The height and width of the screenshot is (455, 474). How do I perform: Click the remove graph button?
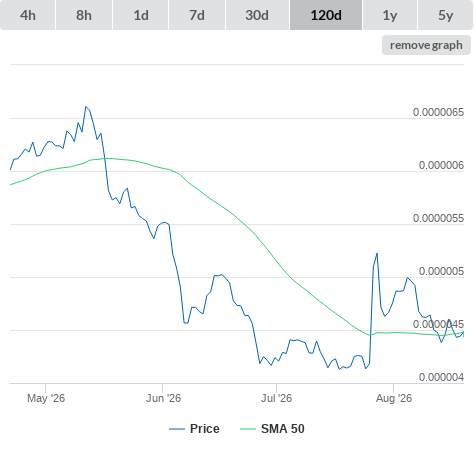[x=426, y=45]
